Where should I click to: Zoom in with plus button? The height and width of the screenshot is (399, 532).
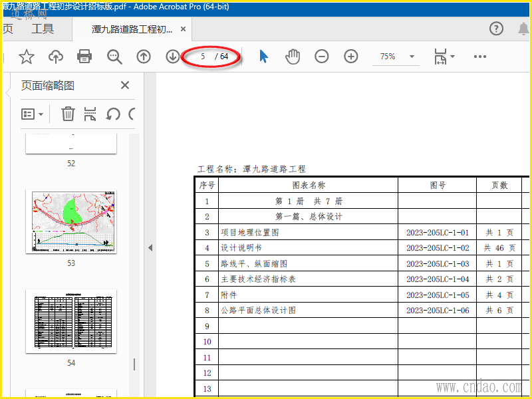coord(351,57)
